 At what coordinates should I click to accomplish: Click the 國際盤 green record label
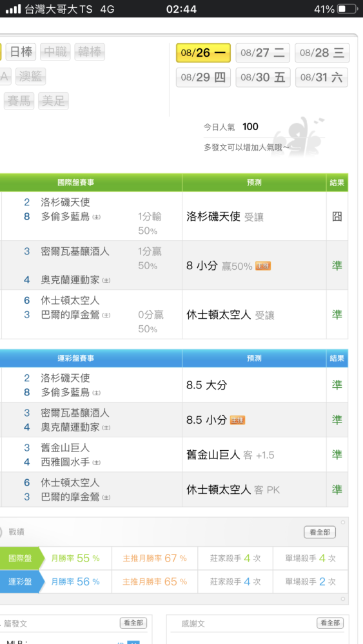click(20, 558)
